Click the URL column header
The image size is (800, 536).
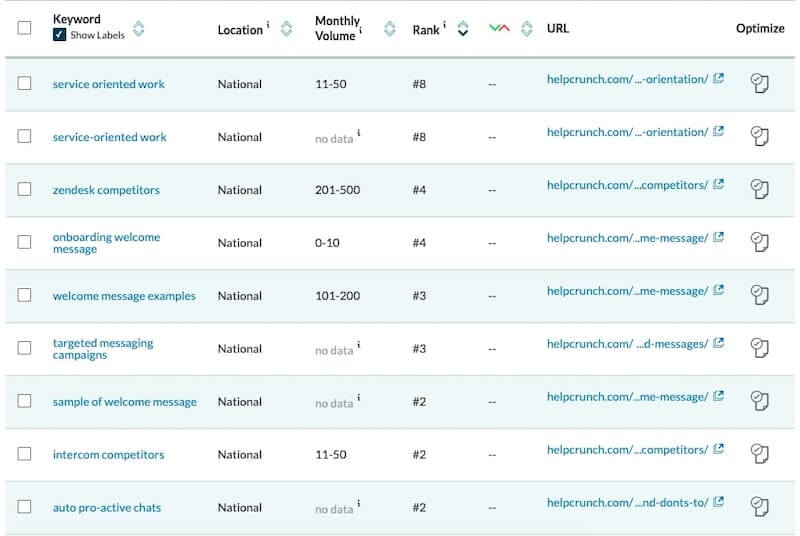558,28
